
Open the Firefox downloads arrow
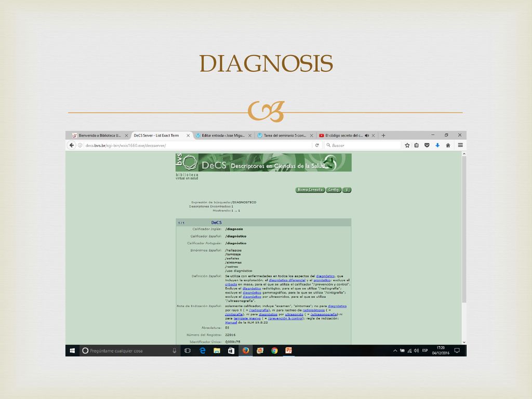[x=437, y=145]
